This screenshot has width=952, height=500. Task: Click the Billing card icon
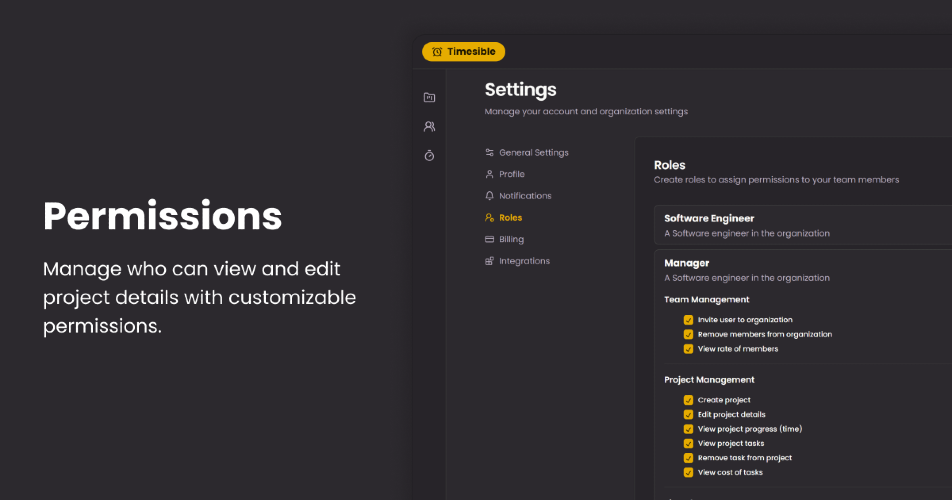[489, 239]
